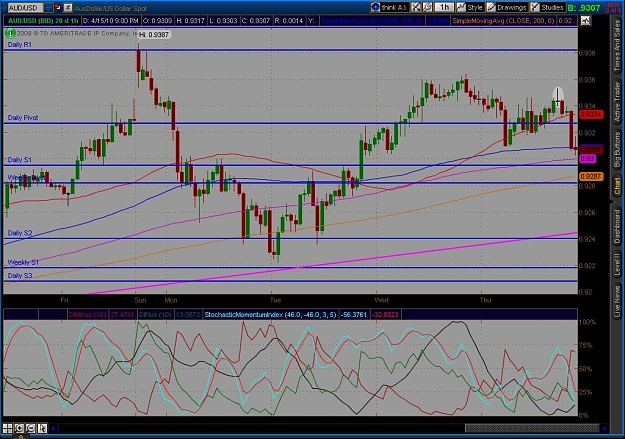The image size is (625, 439).
Task: Click the Daily R1 pivot label
Action: tap(20, 45)
